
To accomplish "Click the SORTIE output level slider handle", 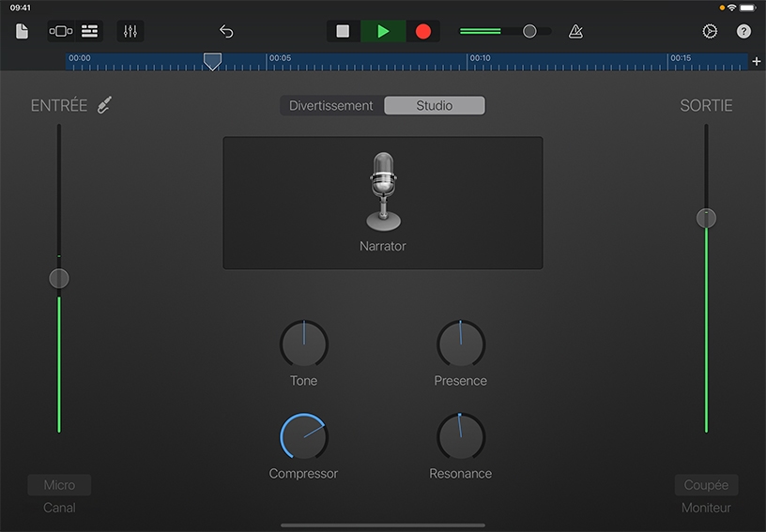I will pyautogui.click(x=706, y=219).
